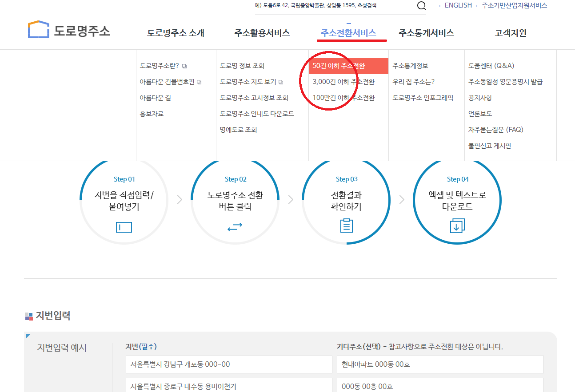Viewport: 575px width, 392px height.
Task: Open 도로명주소 지도 보기
Action: (248, 82)
